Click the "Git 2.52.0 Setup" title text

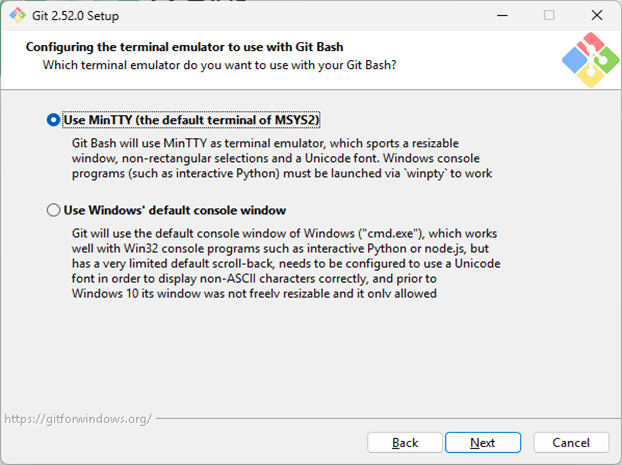coord(85,15)
